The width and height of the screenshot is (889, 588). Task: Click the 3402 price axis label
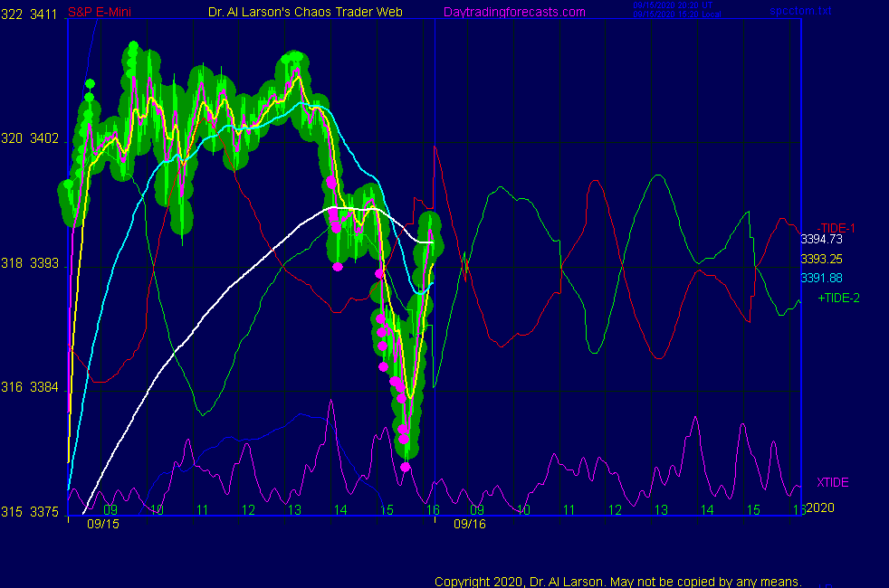(x=43, y=138)
